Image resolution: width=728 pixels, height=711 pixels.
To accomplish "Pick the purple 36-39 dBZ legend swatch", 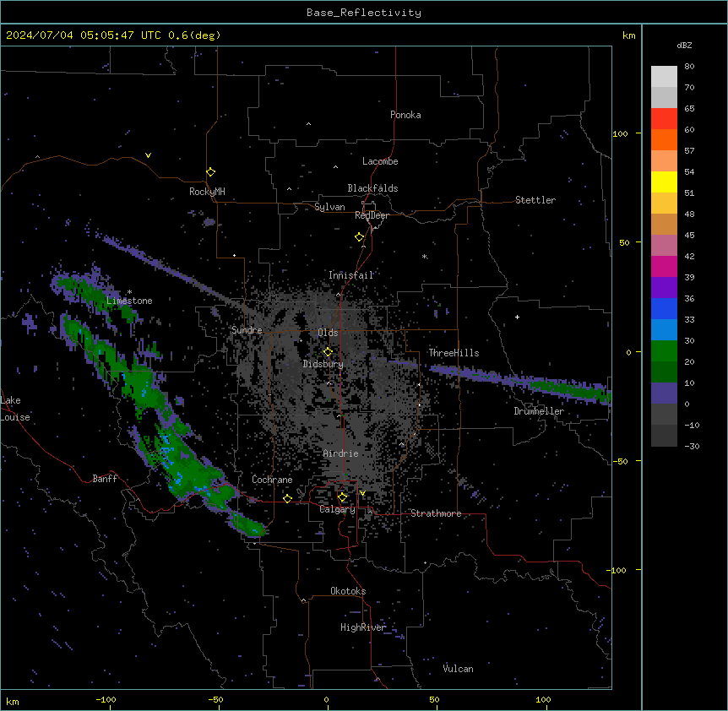I will click(664, 288).
